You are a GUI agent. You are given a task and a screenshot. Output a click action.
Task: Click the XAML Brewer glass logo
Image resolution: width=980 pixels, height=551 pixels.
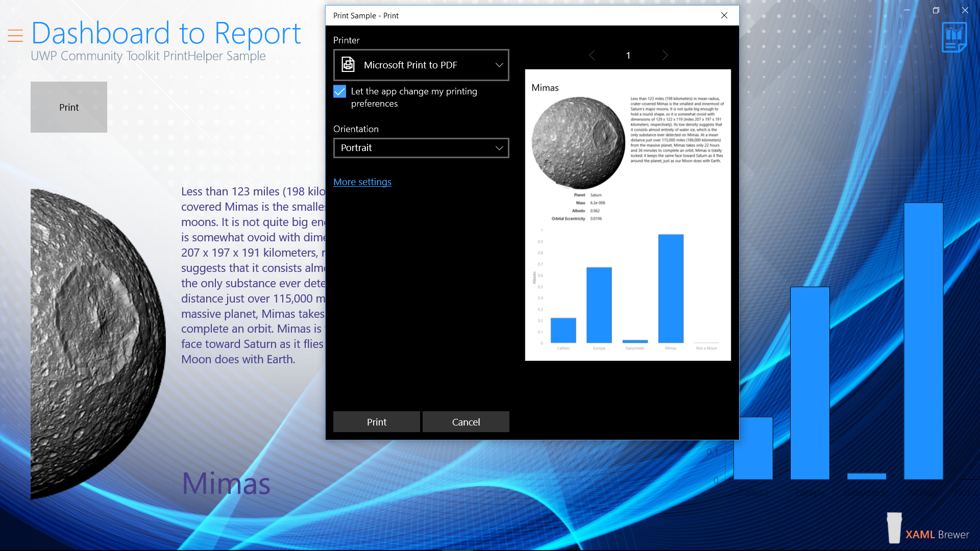(x=894, y=529)
